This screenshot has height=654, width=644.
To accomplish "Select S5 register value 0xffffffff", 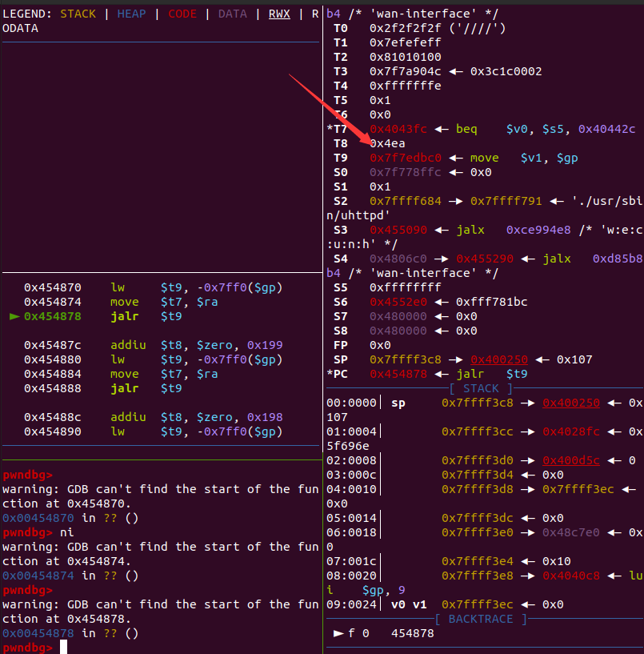I will click(405, 287).
